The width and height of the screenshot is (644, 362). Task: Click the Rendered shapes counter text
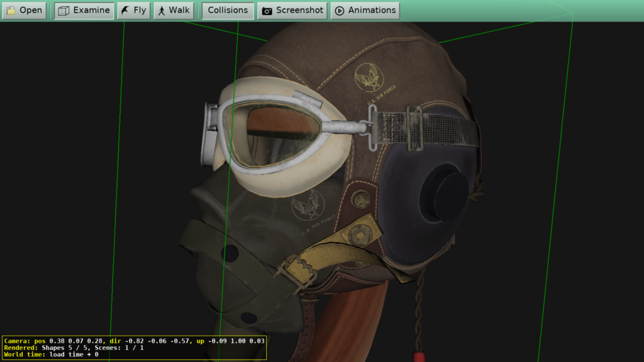click(63, 348)
